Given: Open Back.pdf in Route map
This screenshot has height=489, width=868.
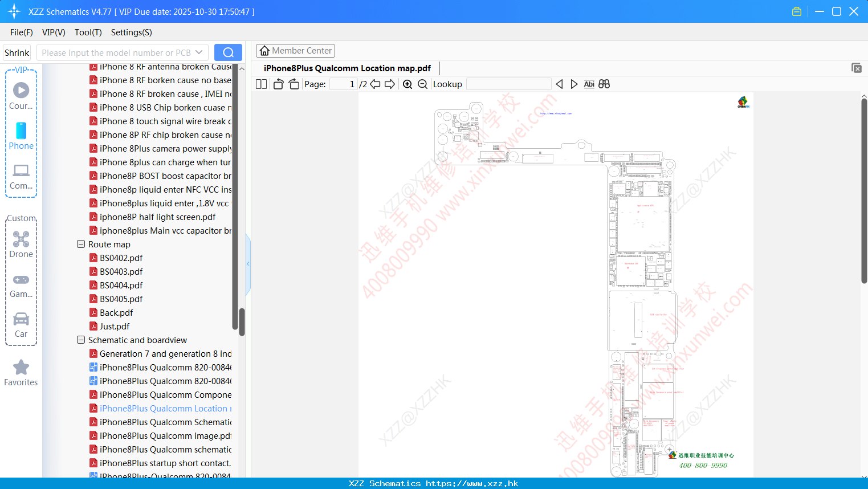Looking at the screenshot, I should (111, 312).
